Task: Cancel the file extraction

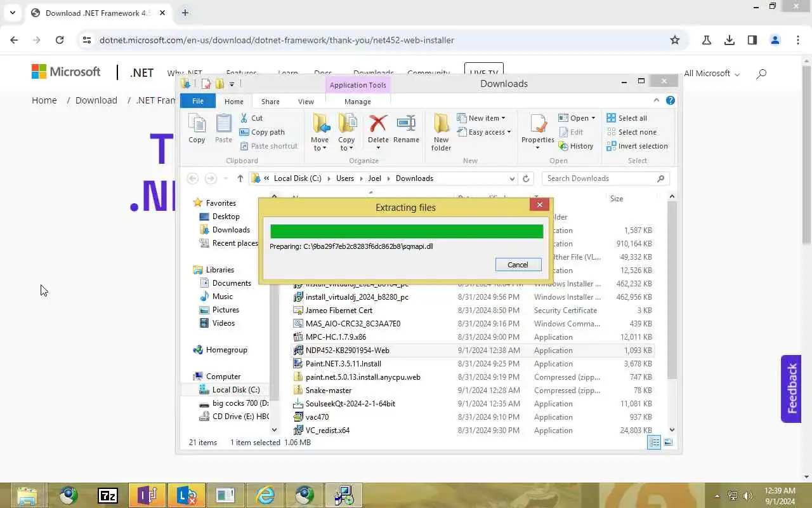Action: point(518,265)
